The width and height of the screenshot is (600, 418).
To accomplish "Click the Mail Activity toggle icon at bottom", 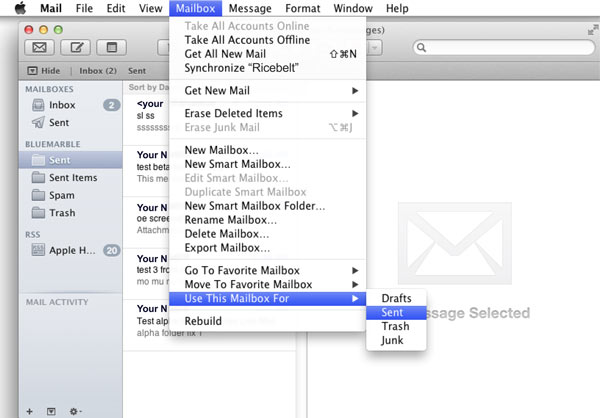I will 50,410.
